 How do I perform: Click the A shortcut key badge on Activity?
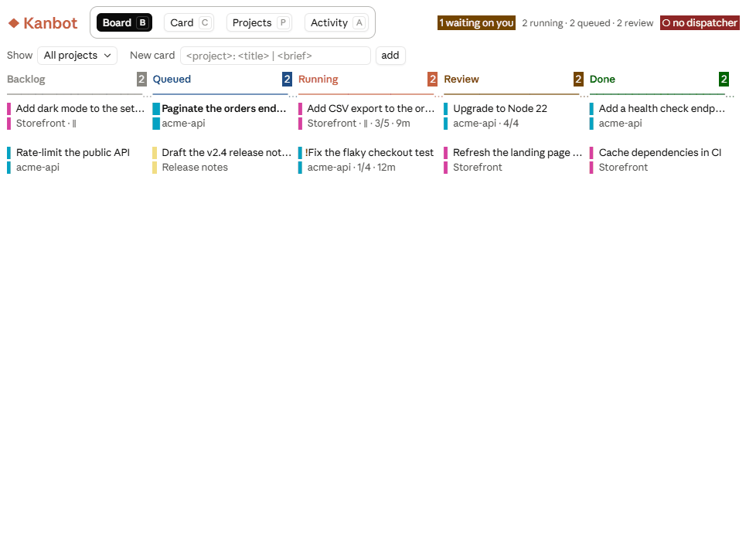tap(359, 22)
